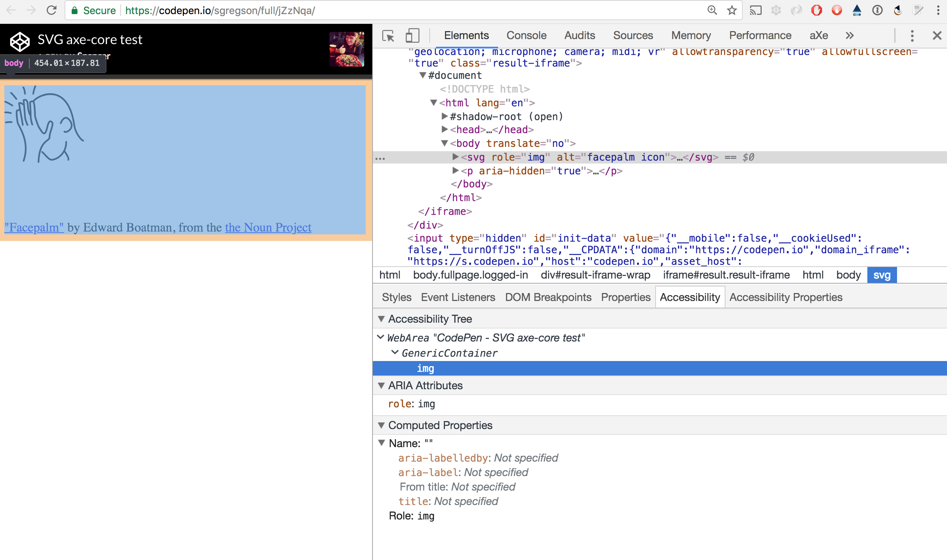
Task: Click div#result-iframe-wrap breadcrumb
Action: (595, 275)
